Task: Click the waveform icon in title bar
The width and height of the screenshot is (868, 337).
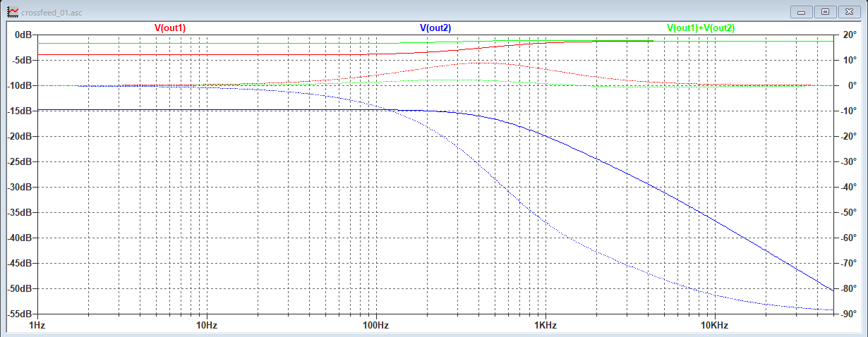Action: pos(12,12)
